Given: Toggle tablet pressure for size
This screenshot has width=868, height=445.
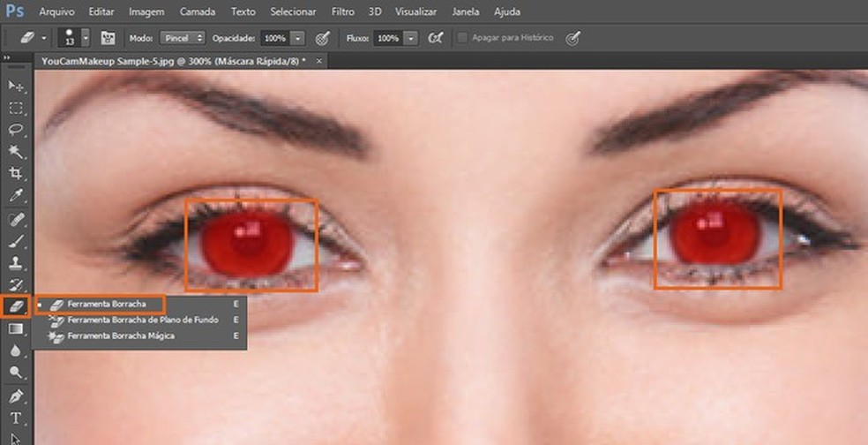Looking at the screenshot, I should tap(573, 38).
